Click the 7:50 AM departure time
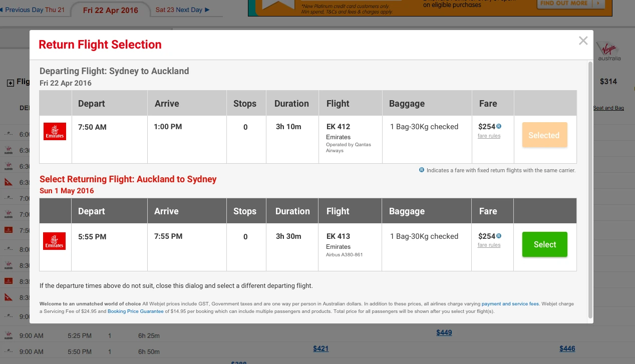 92,127
